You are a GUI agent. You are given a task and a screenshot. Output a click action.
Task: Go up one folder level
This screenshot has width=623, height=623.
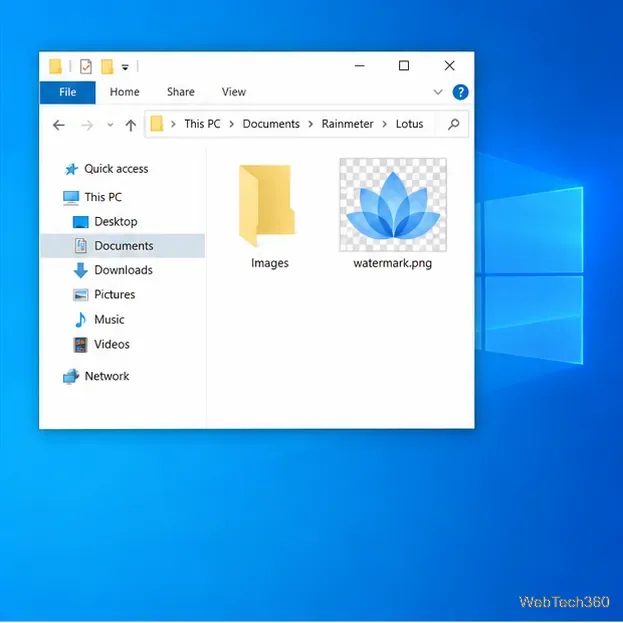click(x=131, y=126)
